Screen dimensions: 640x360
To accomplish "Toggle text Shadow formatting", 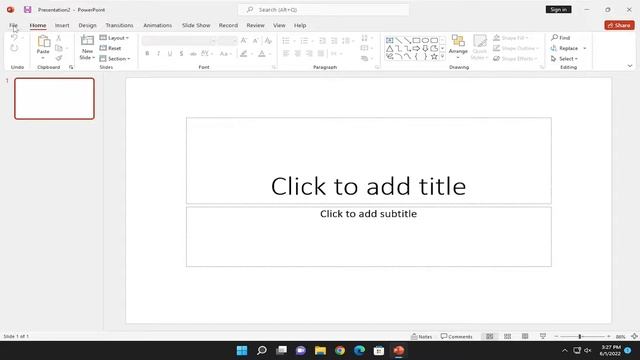I will tap(181, 53).
